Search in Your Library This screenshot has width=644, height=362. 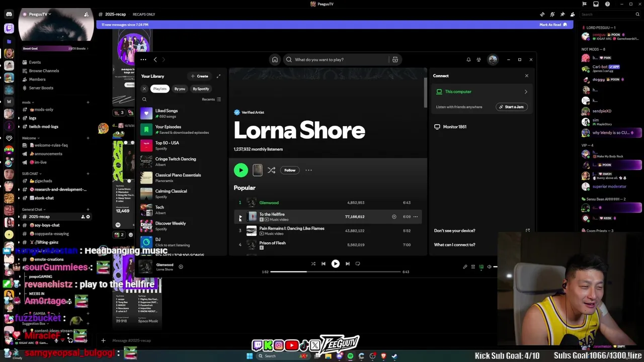[144, 100]
